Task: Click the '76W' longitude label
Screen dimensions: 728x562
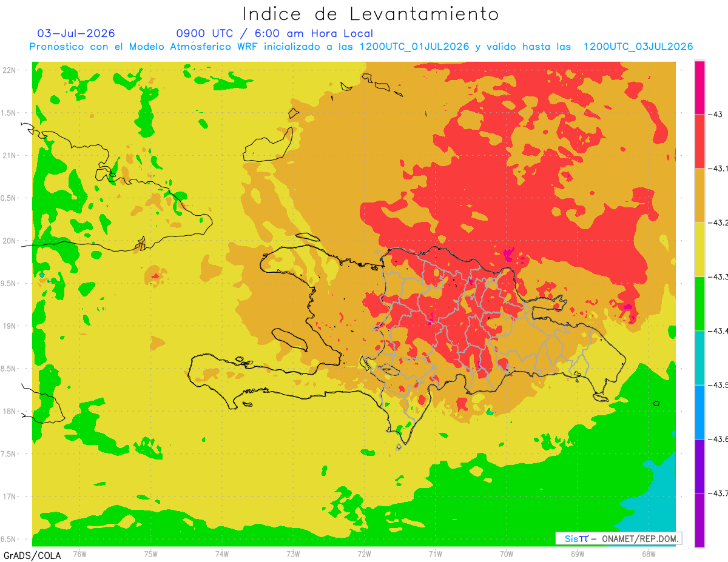Action: pos(79,554)
